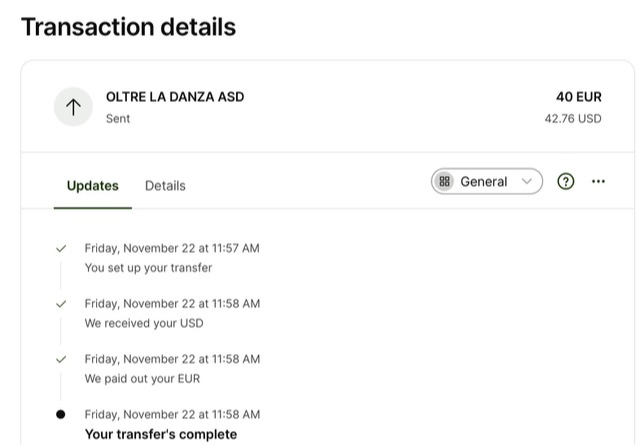The width and height of the screenshot is (640, 445).
Task: Select the 'You set up your transfer' update
Action: click(x=148, y=268)
